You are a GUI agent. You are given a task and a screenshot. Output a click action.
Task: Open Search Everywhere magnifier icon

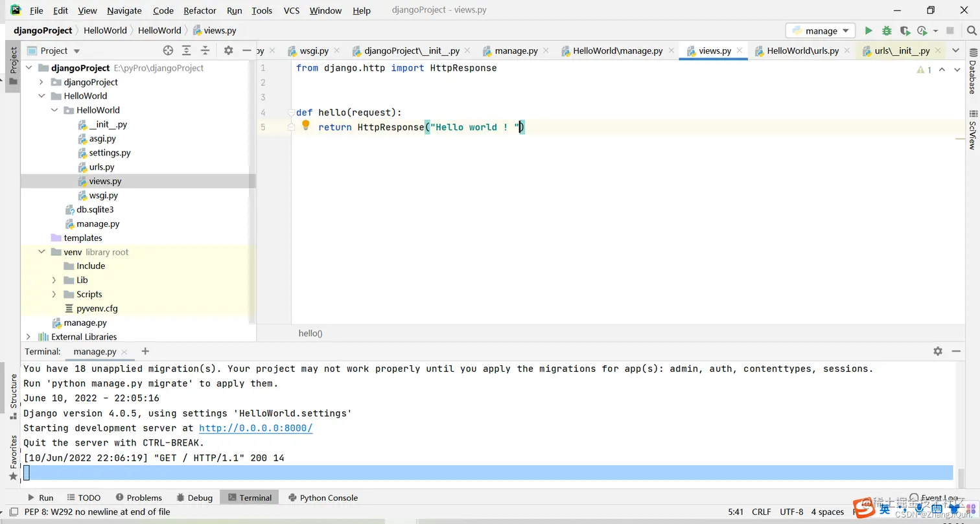click(972, 30)
